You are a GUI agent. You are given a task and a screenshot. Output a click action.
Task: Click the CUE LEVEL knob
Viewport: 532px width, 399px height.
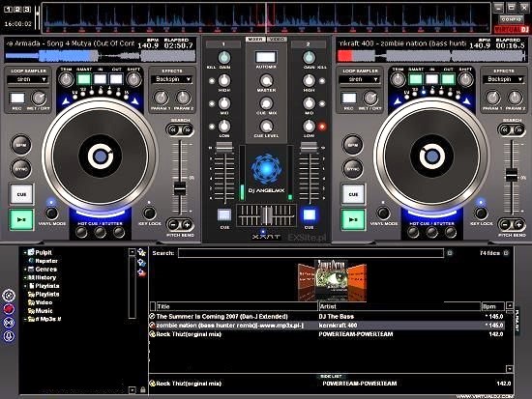click(x=266, y=127)
